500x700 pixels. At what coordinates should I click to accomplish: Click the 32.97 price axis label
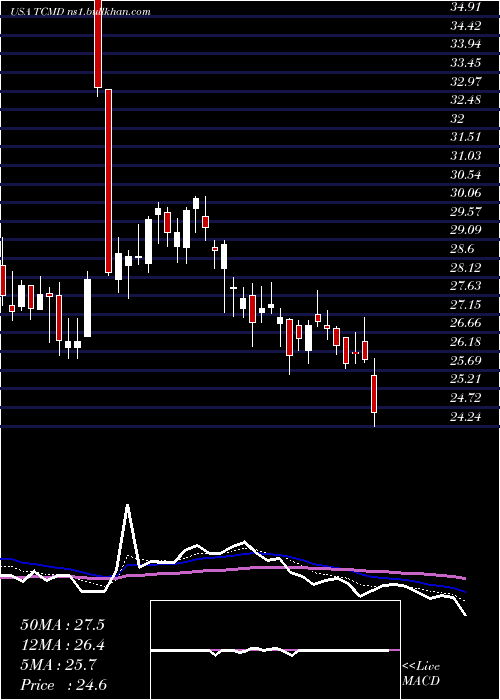point(465,81)
